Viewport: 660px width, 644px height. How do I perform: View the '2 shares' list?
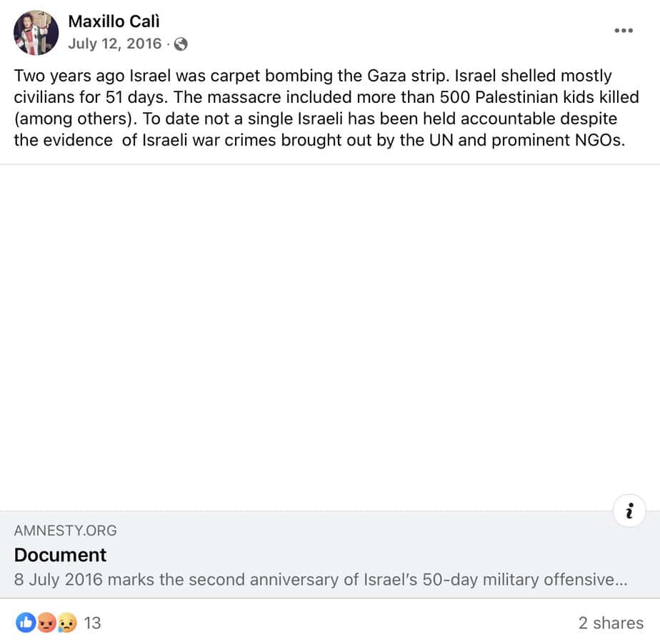(x=611, y=623)
